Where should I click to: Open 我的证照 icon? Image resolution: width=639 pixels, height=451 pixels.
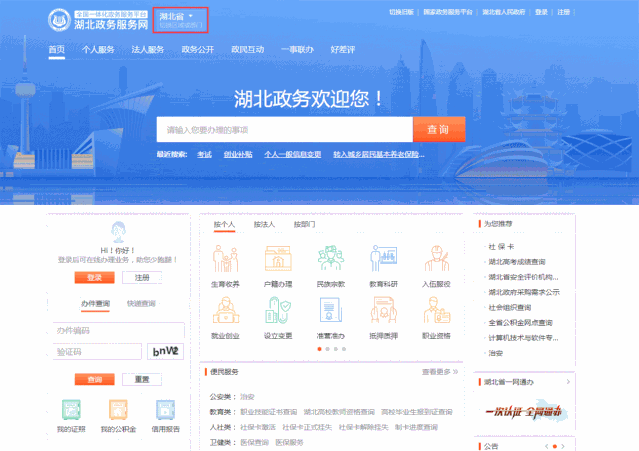pyautogui.click(x=70, y=410)
